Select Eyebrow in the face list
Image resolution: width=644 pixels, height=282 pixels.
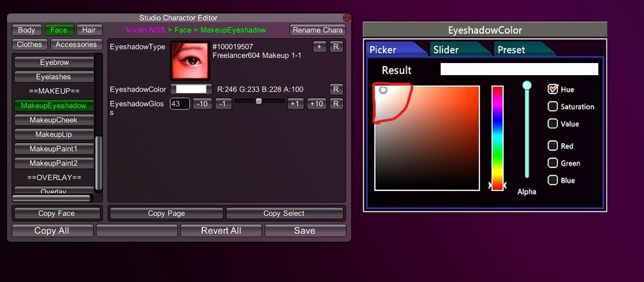point(54,62)
